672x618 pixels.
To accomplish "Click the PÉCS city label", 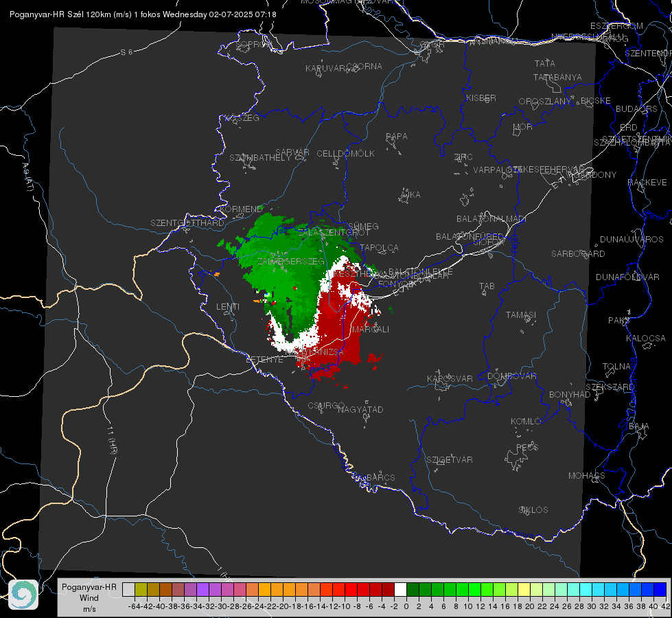I will click(x=527, y=448).
